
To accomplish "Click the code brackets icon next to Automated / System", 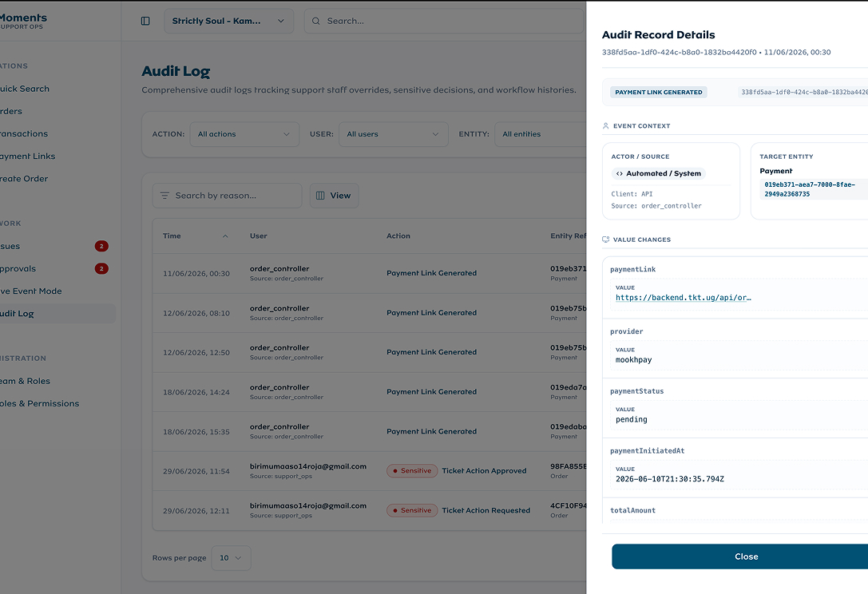I will tap(620, 174).
